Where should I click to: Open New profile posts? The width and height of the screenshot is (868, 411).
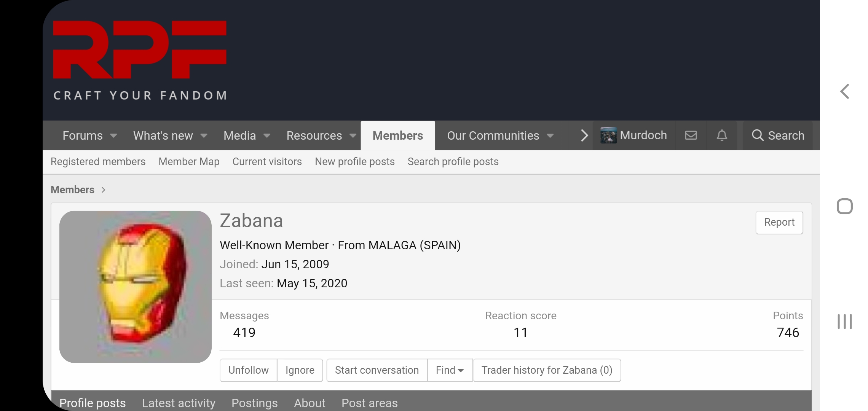(x=354, y=162)
